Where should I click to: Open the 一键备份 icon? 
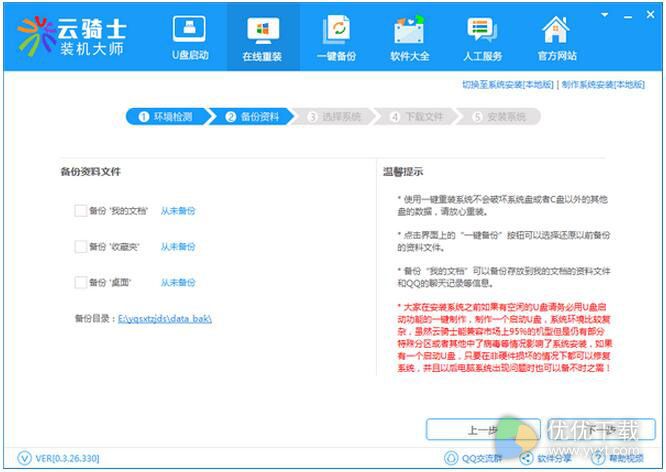click(x=336, y=29)
